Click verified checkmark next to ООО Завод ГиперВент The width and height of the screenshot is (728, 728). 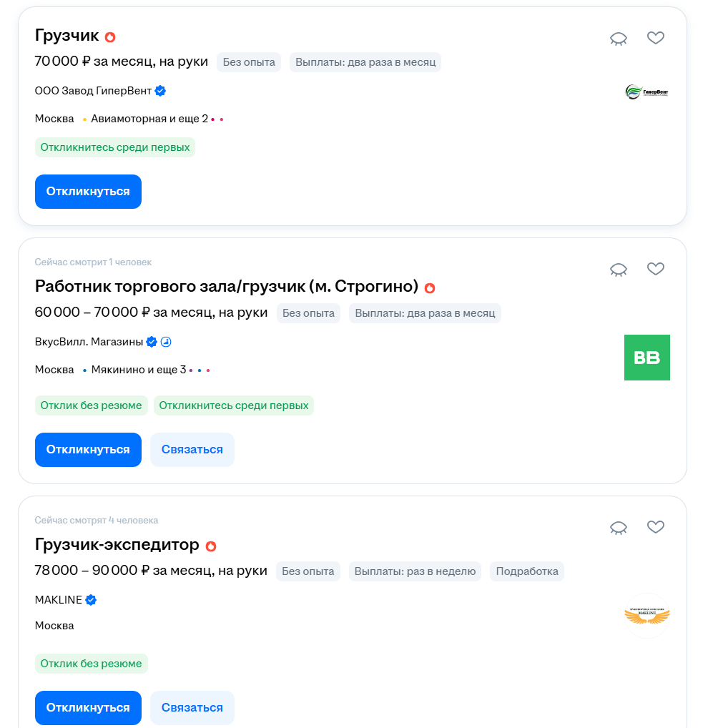160,91
